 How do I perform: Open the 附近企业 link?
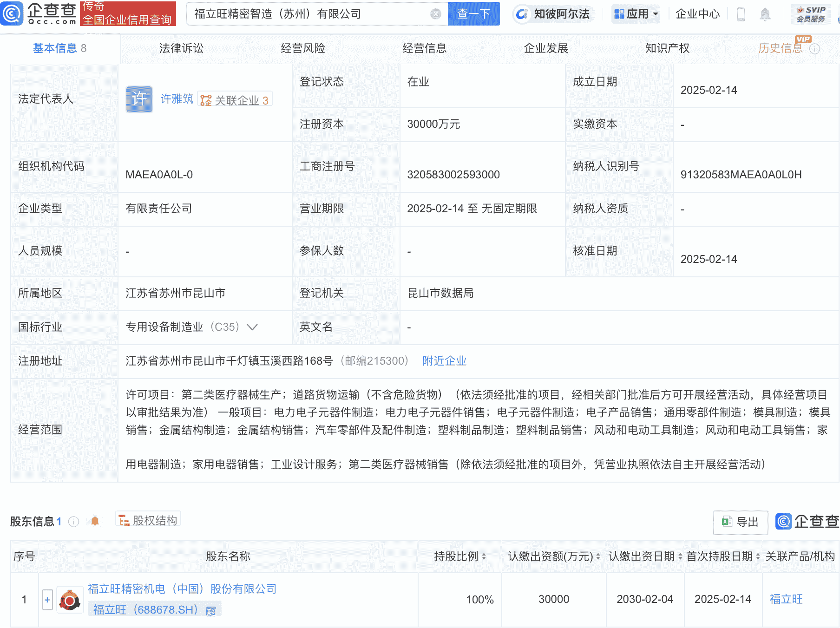coord(444,361)
